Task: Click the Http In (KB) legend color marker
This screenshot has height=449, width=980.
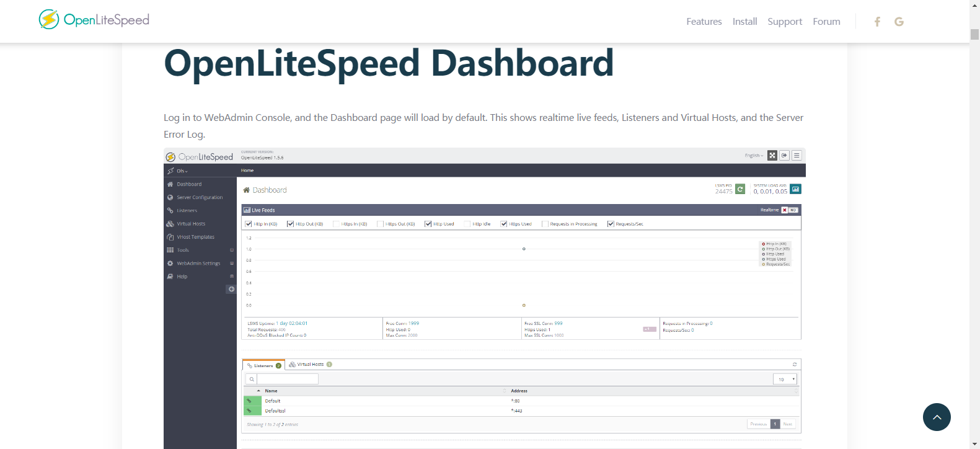Action: pyautogui.click(x=764, y=244)
